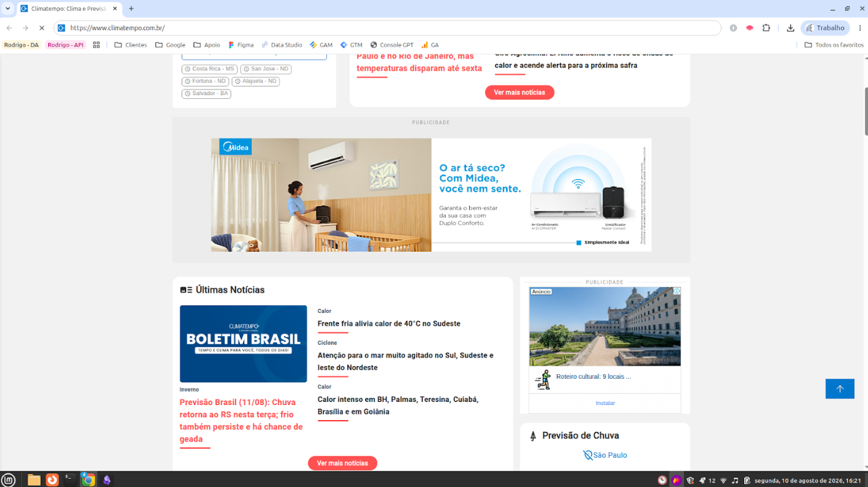Image resolution: width=868 pixels, height=487 pixels.
Task: Open the GAM bookmark
Action: tap(321, 45)
